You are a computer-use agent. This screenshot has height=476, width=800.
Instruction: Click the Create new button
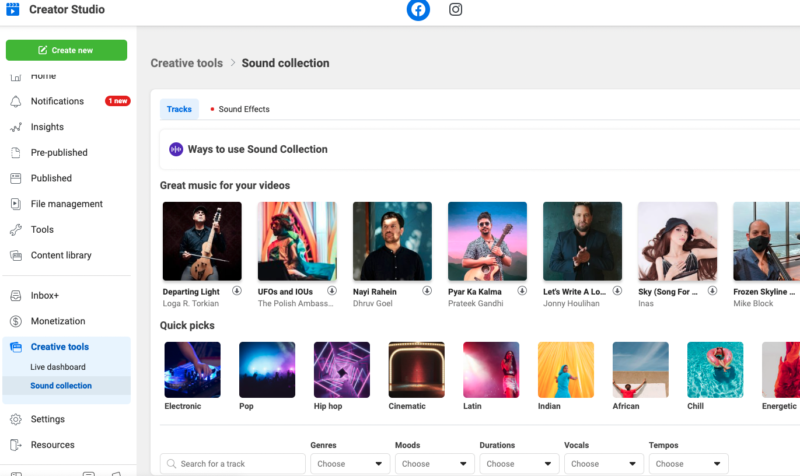[66, 50]
